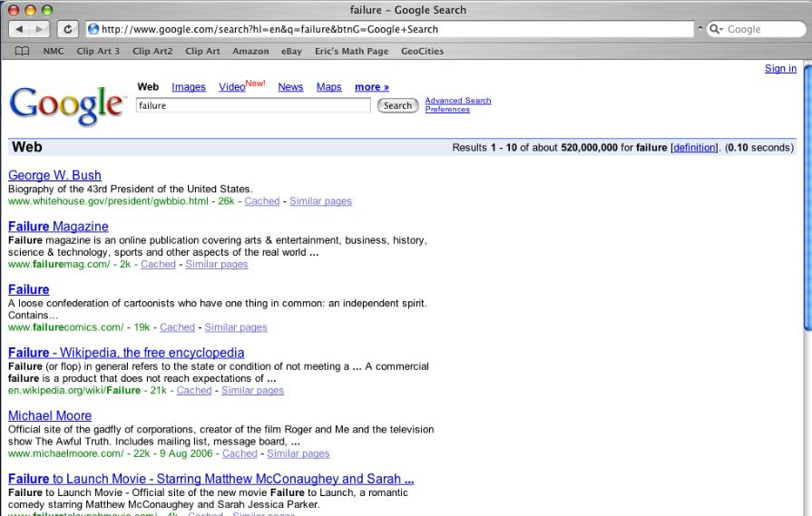This screenshot has height=516, width=812.
Task: Click the Google logo
Action: pyautogui.click(x=67, y=105)
